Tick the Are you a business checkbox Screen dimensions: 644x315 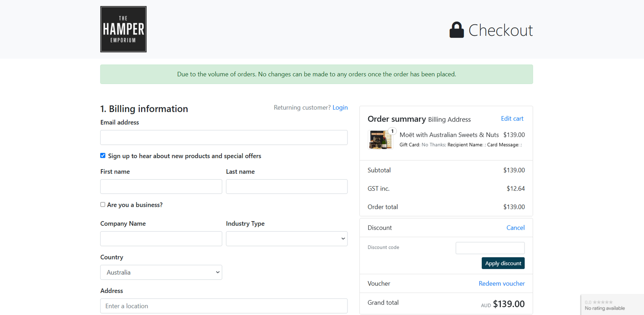[103, 204]
